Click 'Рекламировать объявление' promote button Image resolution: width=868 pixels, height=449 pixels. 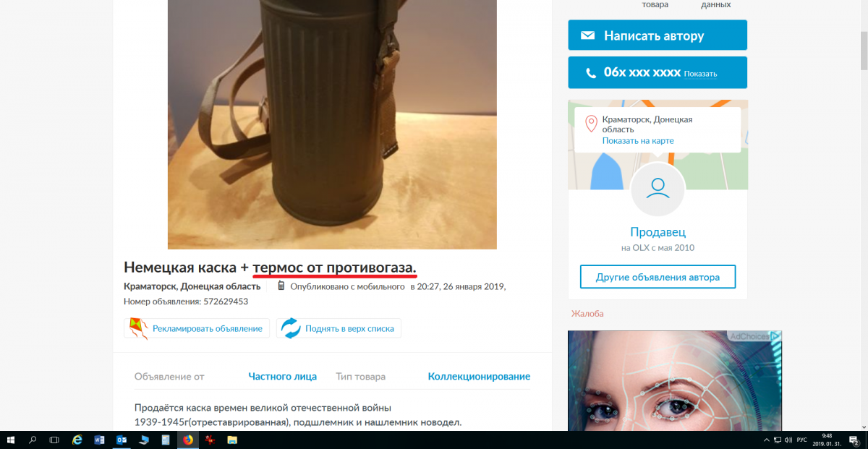pos(197,328)
